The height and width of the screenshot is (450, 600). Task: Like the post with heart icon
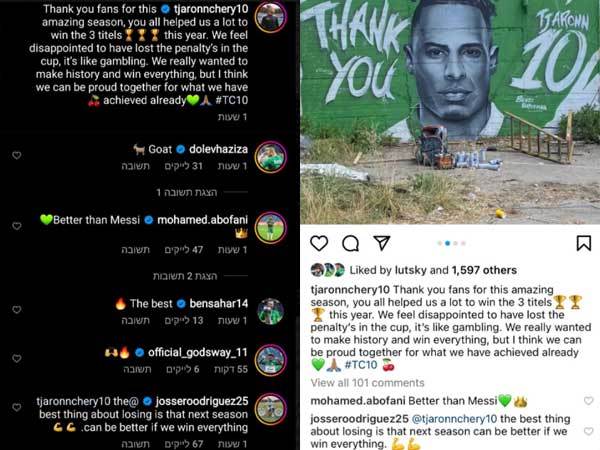coord(319,243)
